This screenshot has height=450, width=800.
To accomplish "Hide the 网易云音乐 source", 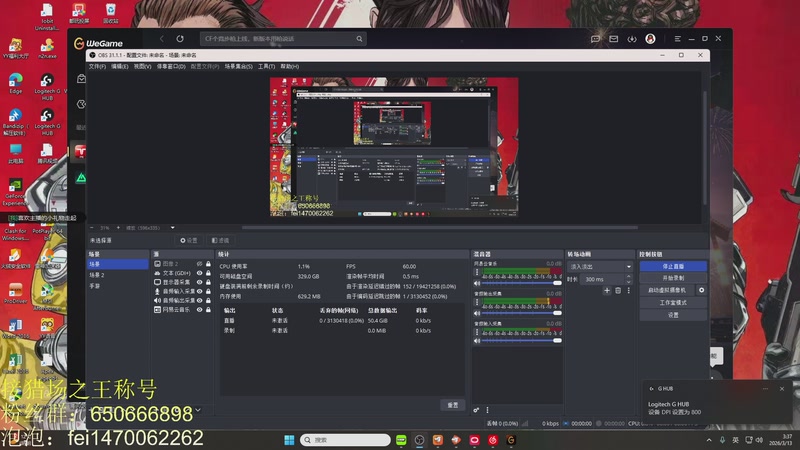I will point(199,310).
